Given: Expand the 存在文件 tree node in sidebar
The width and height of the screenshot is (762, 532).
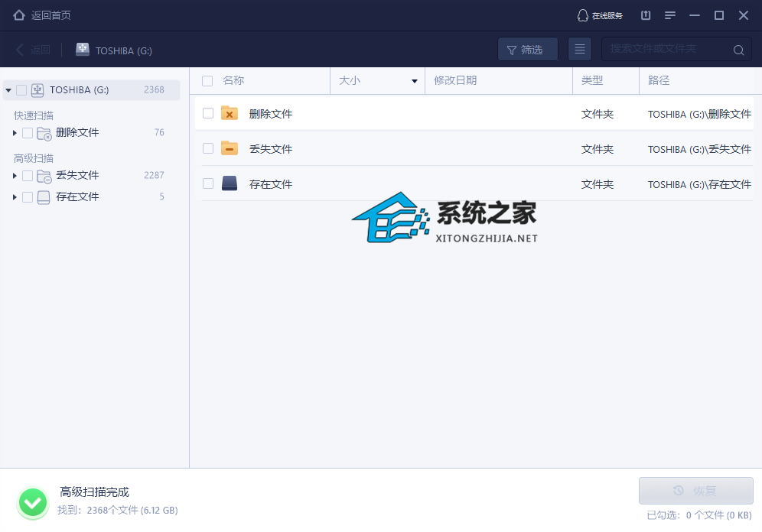Looking at the screenshot, I should 15,197.
